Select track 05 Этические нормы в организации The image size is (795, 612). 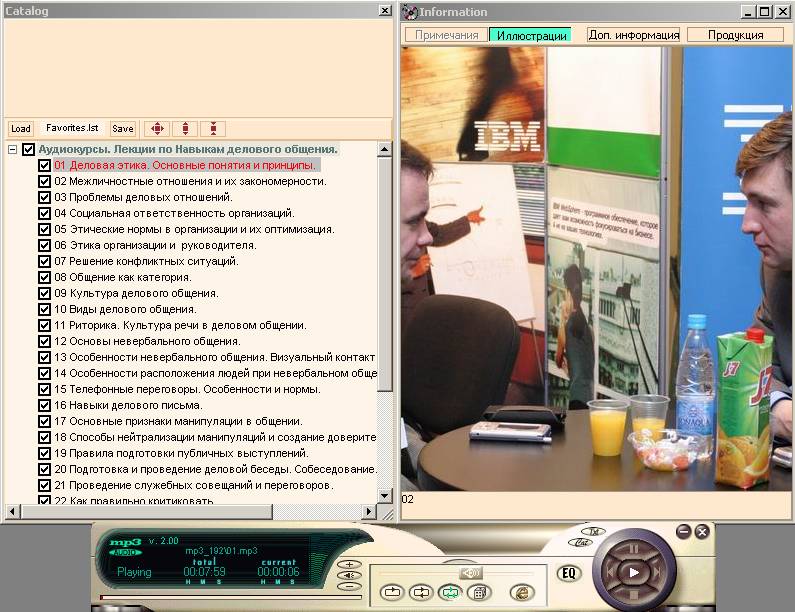tap(194, 230)
